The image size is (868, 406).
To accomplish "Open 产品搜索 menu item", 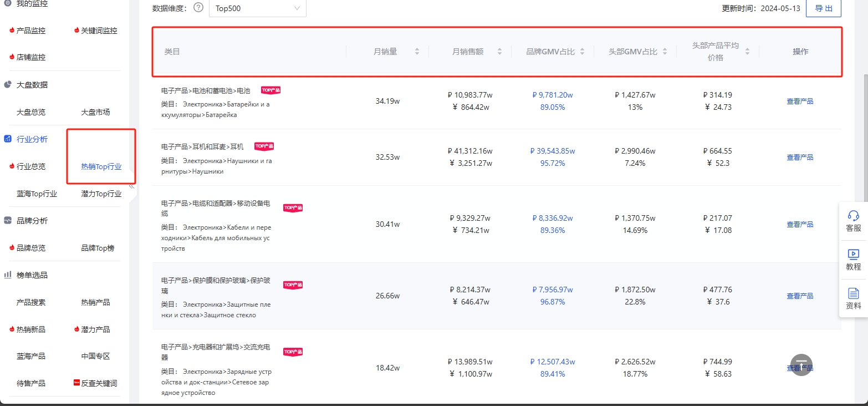I will point(31,302).
